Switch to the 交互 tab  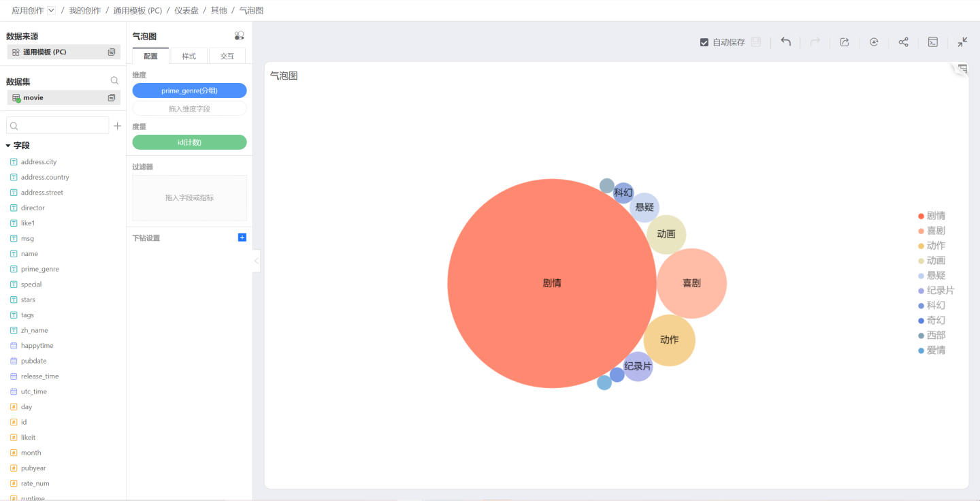(227, 56)
